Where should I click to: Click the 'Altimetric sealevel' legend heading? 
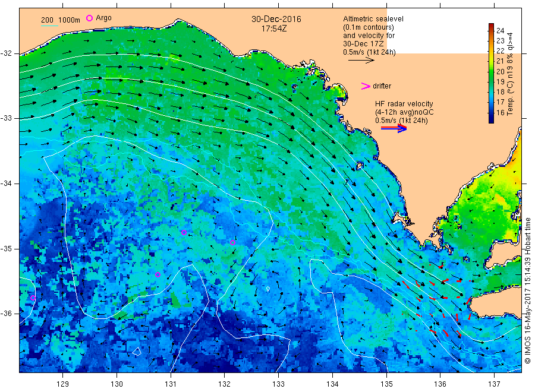tap(373, 19)
